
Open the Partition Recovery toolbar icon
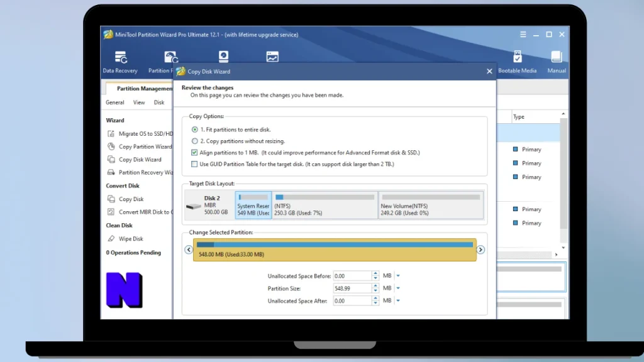coord(171,57)
